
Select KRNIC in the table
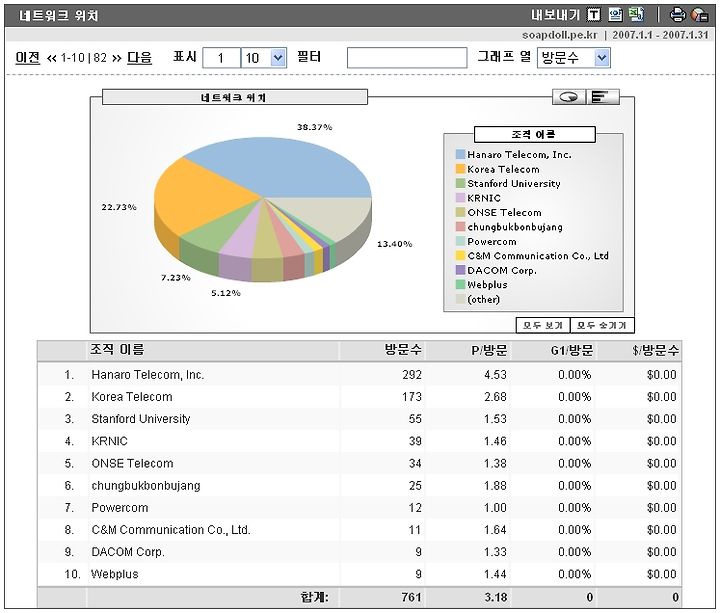[109, 441]
